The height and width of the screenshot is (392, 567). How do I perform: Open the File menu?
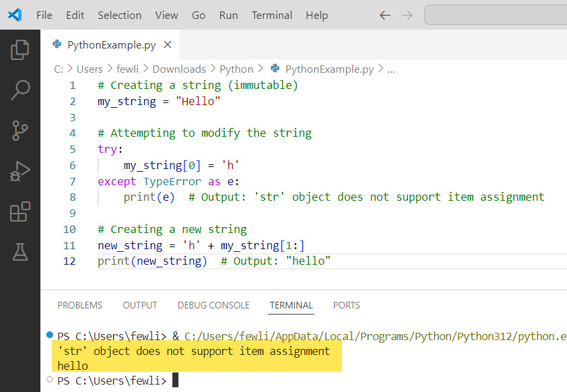[44, 15]
